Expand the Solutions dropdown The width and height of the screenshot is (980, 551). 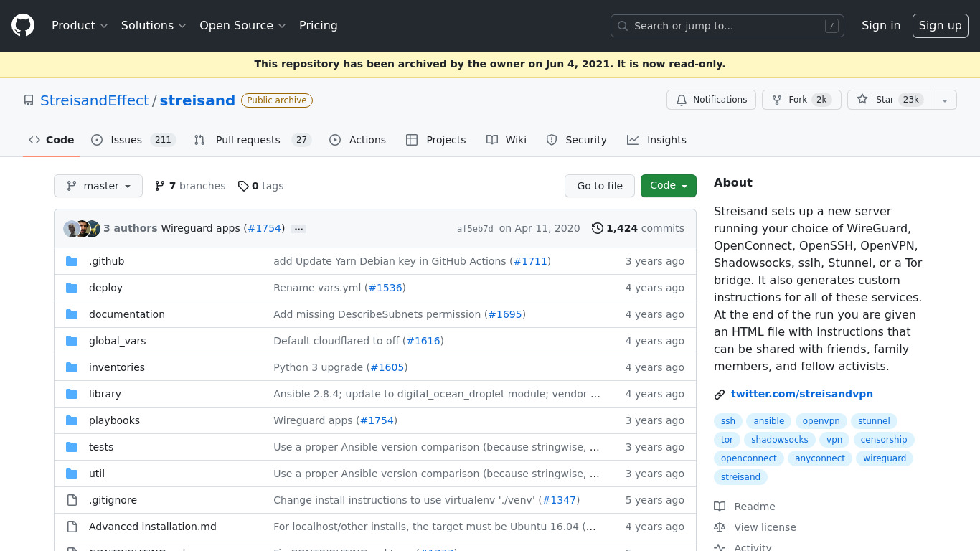154,26
